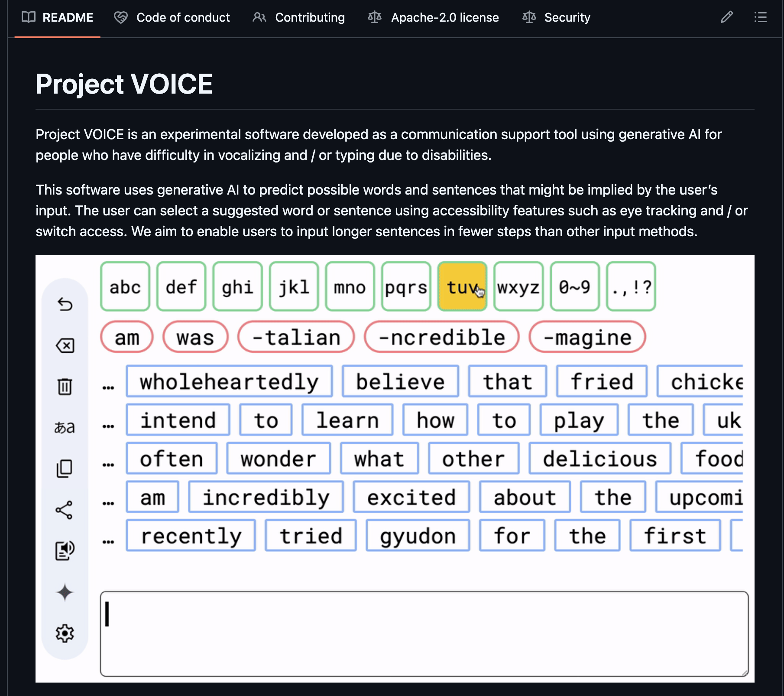Select the 0~9 number key

575,286
